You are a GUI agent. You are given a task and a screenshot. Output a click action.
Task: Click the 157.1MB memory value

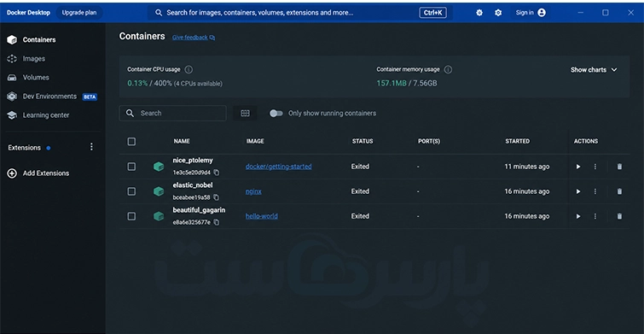click(392, 84)
